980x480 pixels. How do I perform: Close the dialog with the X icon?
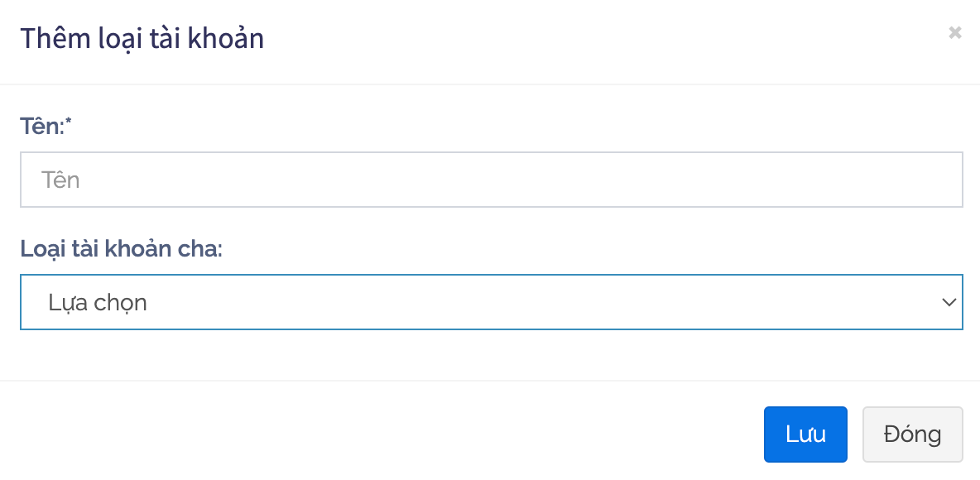(x=955, y=32)
